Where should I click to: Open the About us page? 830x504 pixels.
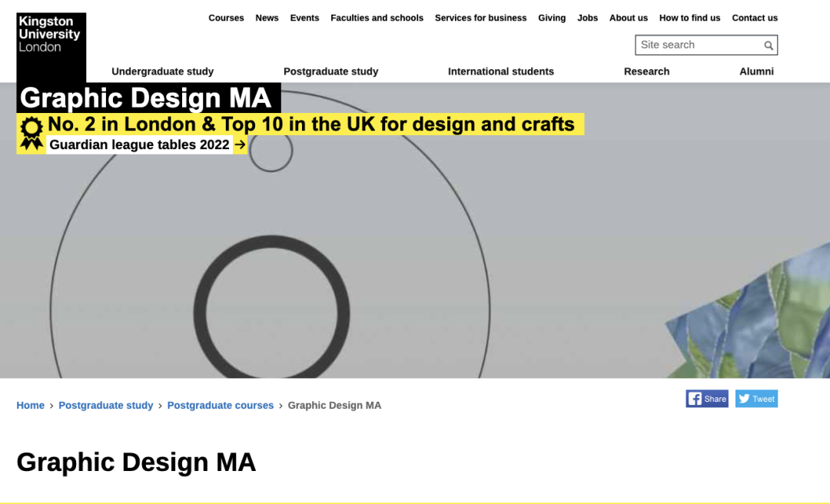[x=629, y=18]
